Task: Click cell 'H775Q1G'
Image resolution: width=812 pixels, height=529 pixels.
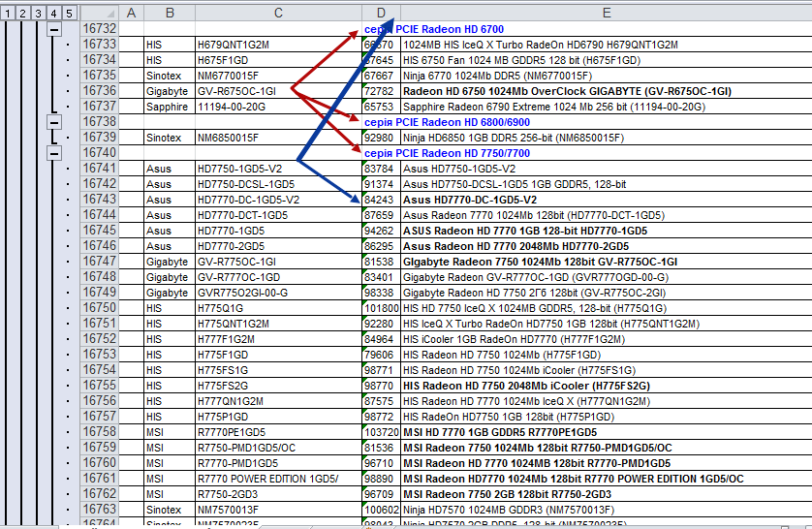Action: click(x=279, y=308)
